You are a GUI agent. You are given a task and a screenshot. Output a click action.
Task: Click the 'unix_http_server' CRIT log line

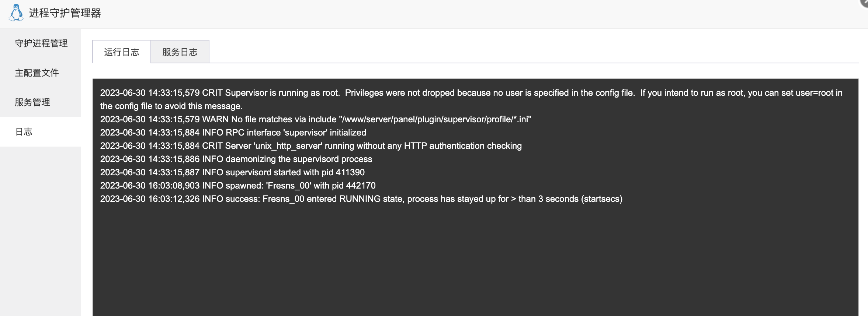[311, 146]
